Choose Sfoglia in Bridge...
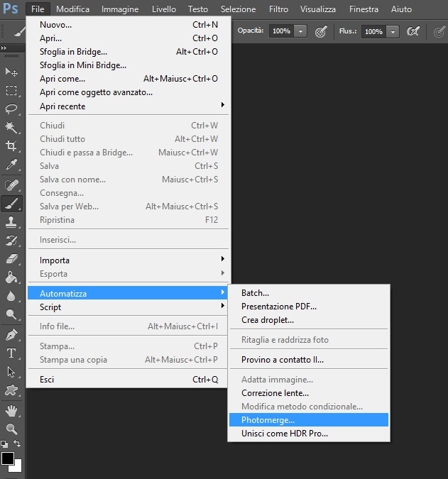This screenshot has height=479, width=448. pos(129,52)
